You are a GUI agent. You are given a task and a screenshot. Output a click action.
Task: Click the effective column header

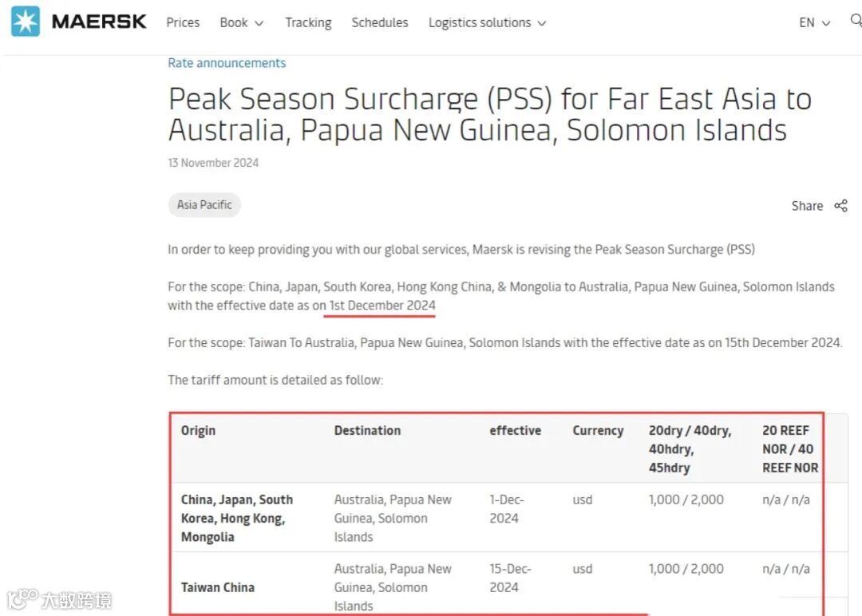[516, 430]
